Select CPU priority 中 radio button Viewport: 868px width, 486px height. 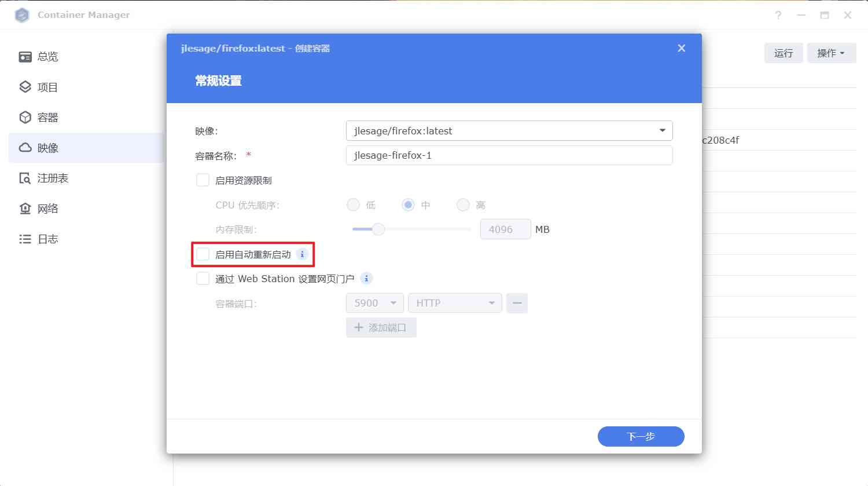pos(409,205)
